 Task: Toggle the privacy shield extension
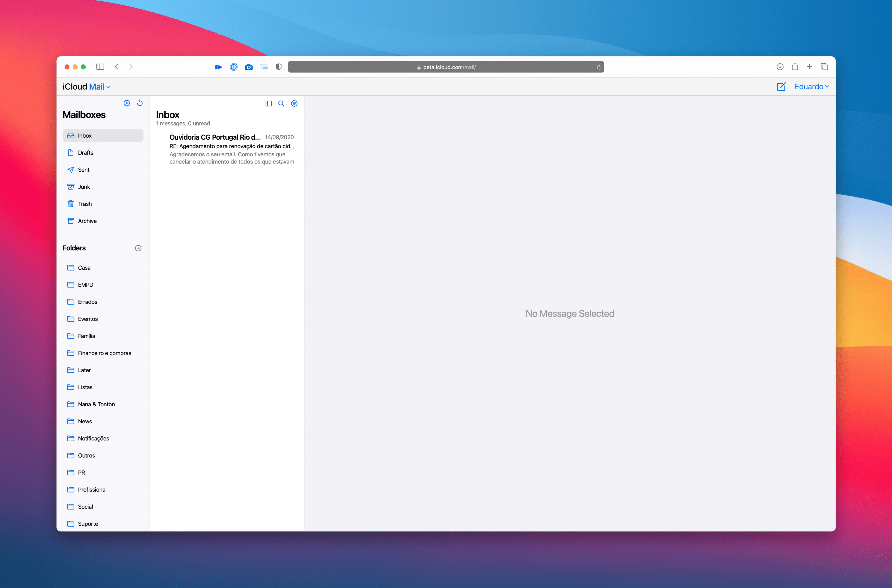(x=278, y=67)
